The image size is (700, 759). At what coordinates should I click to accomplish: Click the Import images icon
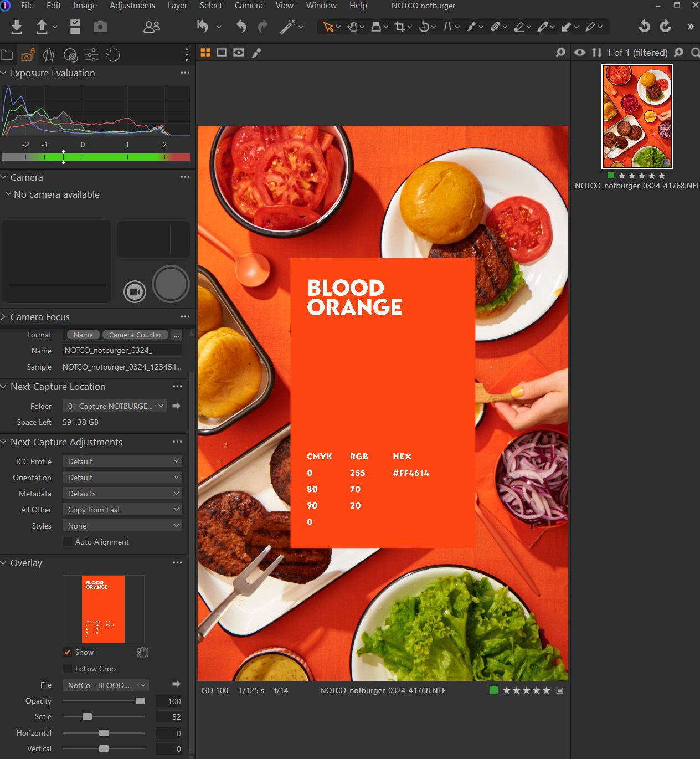pyautogui.click(x=17, y=27)
